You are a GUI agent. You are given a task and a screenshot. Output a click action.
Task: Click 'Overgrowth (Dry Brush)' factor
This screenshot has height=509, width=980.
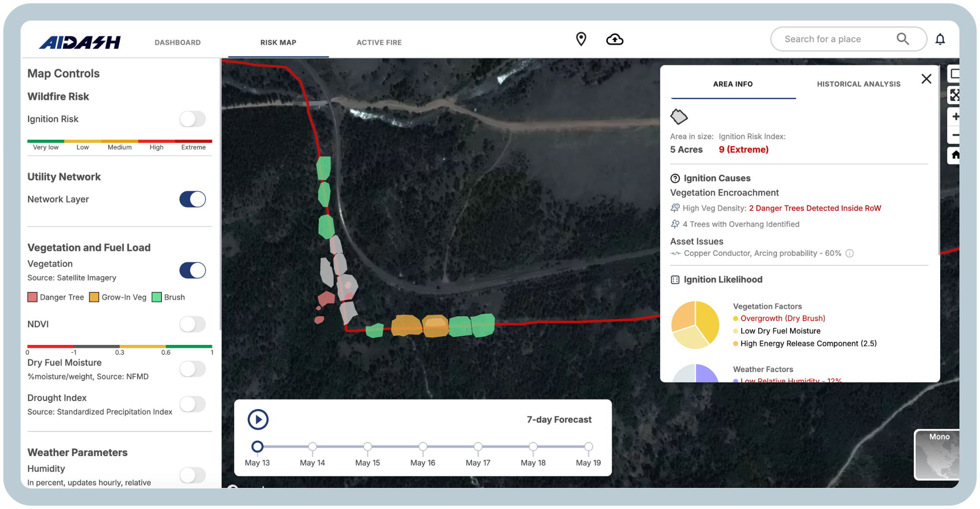point(783,319)
